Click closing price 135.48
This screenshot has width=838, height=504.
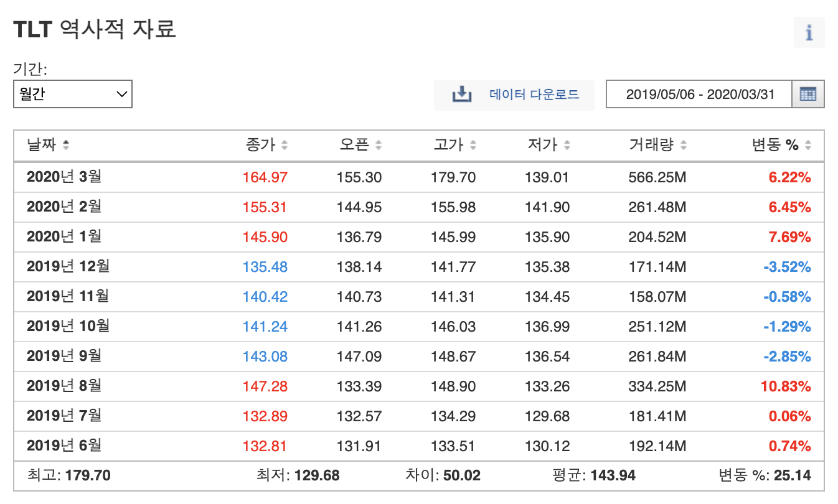pyautogui.click(x=265, y=267)
